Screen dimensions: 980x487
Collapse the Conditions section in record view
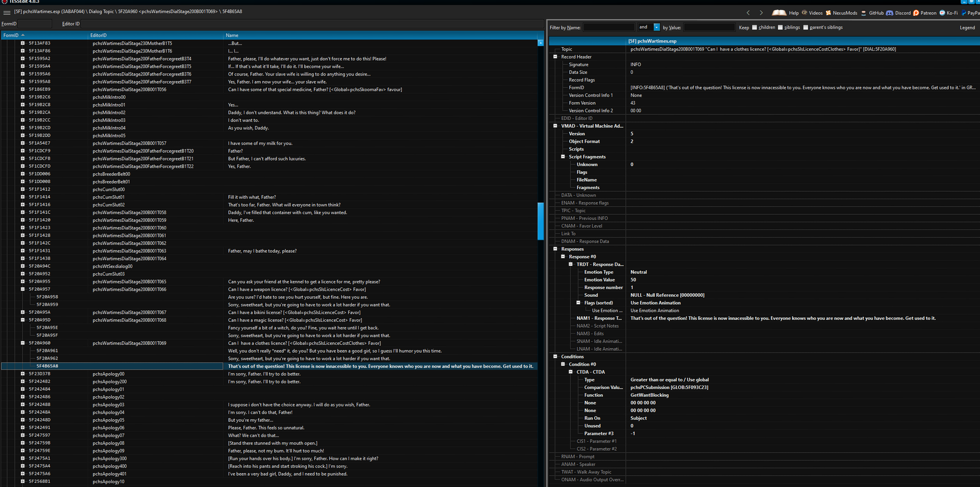(x=555, y=356)
